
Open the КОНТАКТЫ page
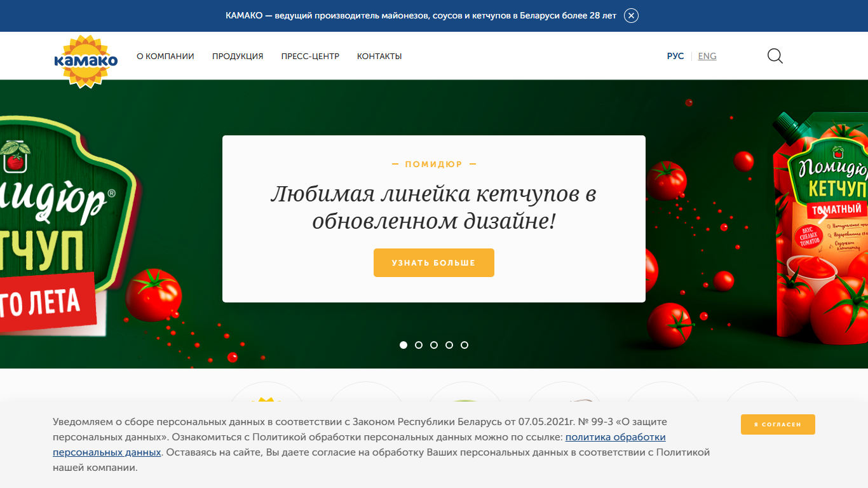[x=379, y=56]
